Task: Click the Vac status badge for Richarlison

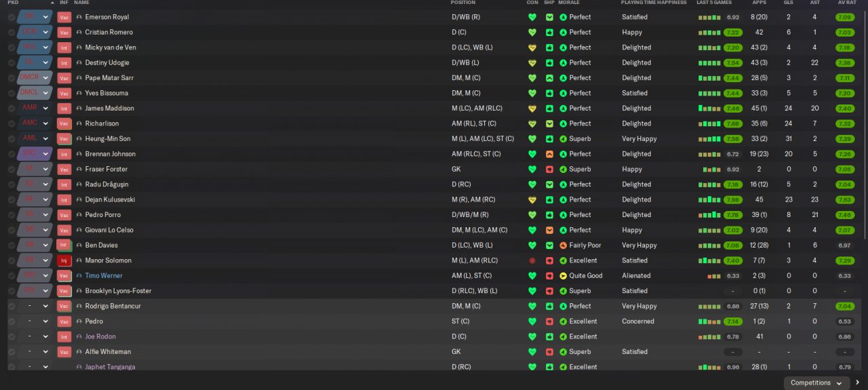Action: point(64,123)
